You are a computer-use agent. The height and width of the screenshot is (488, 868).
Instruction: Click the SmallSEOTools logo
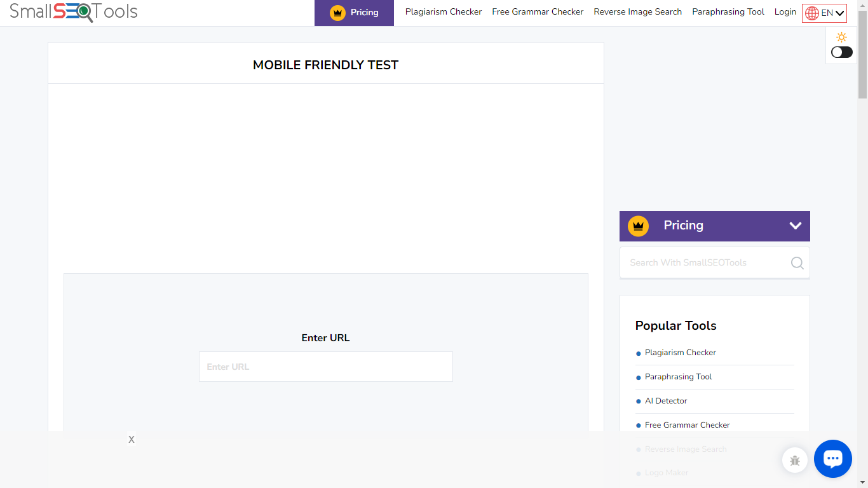point(73,12)
